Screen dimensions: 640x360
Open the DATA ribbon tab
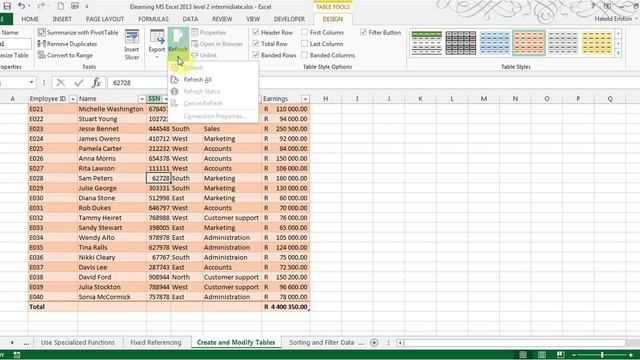[x=190, y=19]
